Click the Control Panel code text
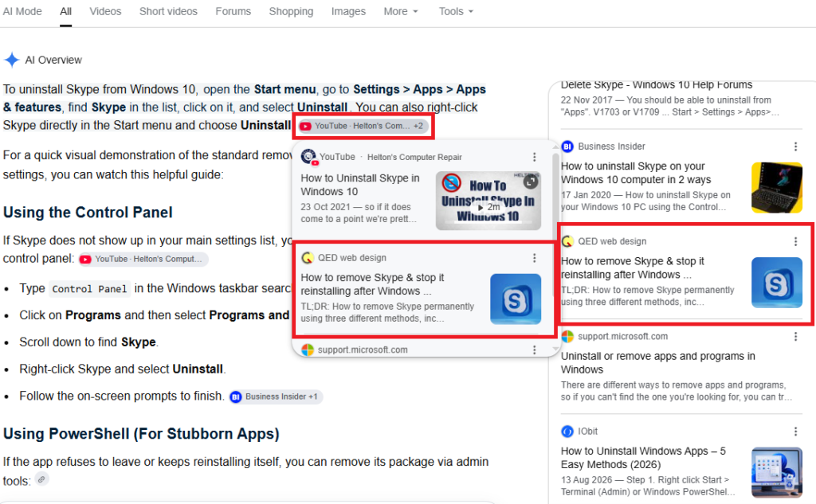This screenshot has height=504, width=816. tap(89, 289)
